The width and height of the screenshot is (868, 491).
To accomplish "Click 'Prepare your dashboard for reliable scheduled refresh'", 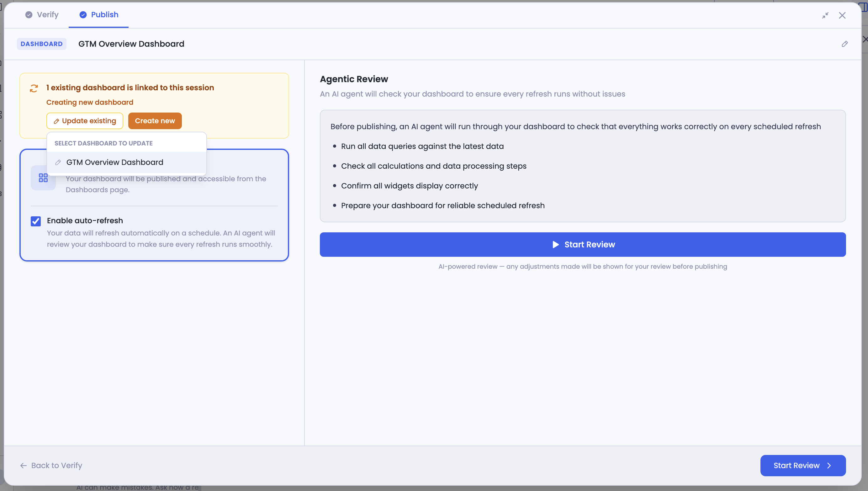I will (443, 206).
